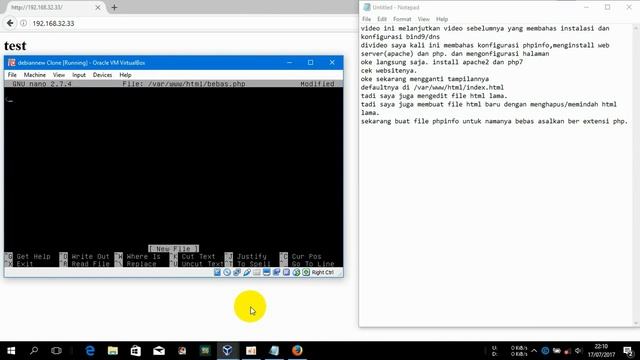Click Notepad line starting 'sekarang buat file phpinfo'
Screen dimensions: 640x360
pyautogui.click(x=494, y=121)
